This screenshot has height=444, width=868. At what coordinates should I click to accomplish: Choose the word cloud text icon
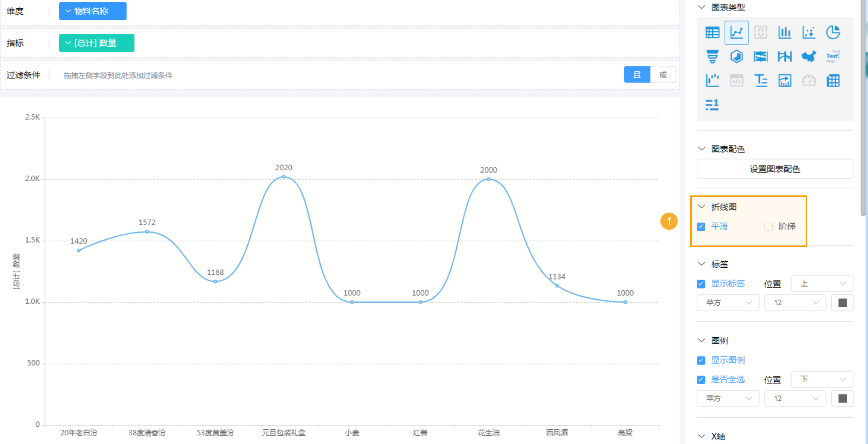click(833, 56)
